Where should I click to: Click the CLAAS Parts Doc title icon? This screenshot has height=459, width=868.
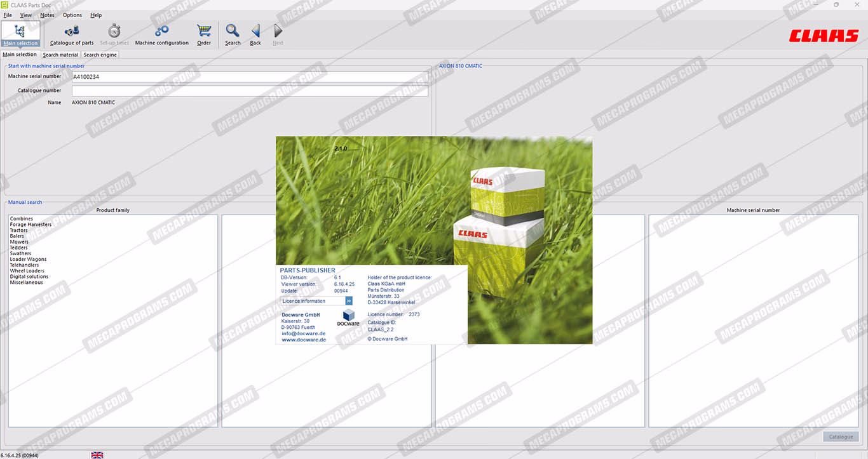[x=5, y=4]
